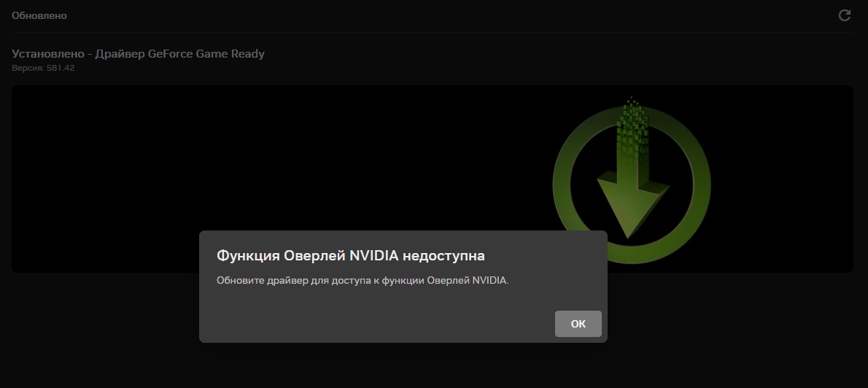Click the refresh icon to check updates

[845, 15]
